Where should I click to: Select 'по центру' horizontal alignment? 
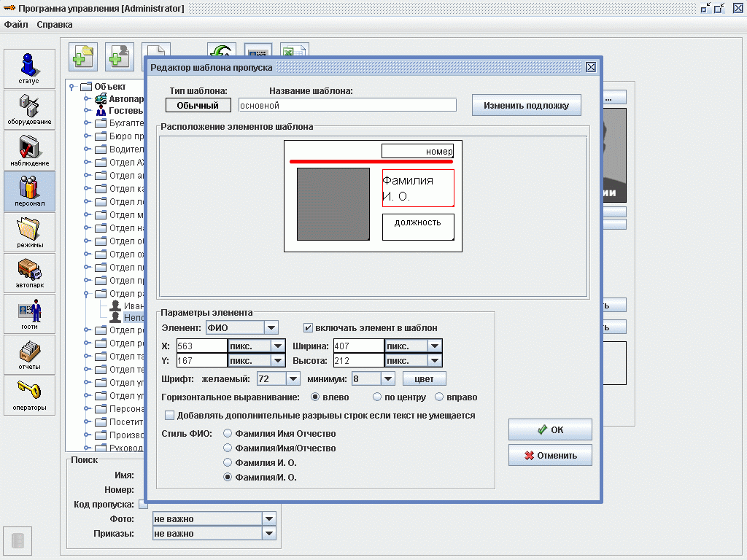(377, 397)
